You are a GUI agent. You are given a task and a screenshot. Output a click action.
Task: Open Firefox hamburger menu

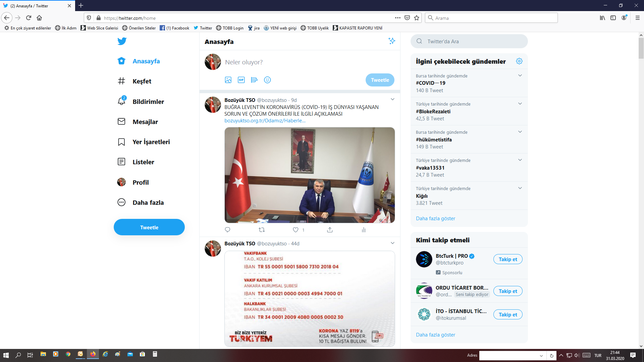pyautogui.click(x=638, y=18)
